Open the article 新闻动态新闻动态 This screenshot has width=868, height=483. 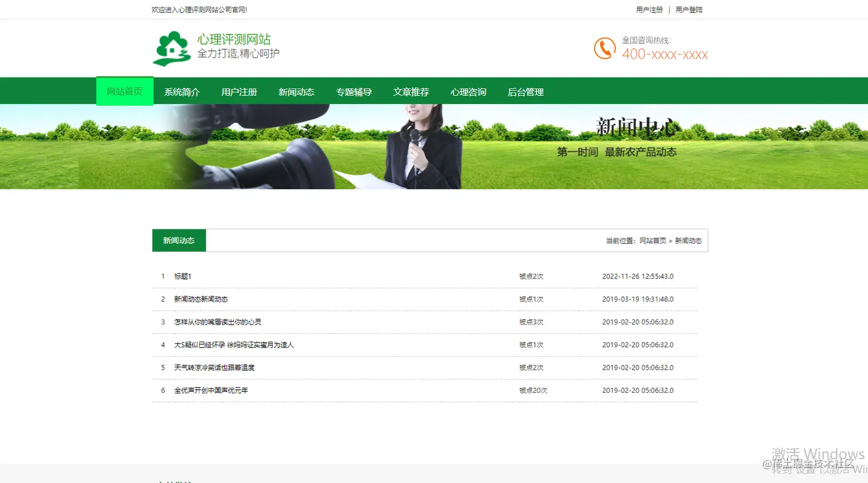point(201,299)
